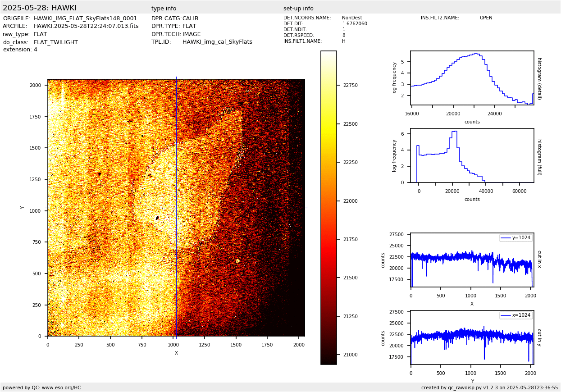
Task: Click the FLAT_TWILIGHT do_class value
Action: 56,42
